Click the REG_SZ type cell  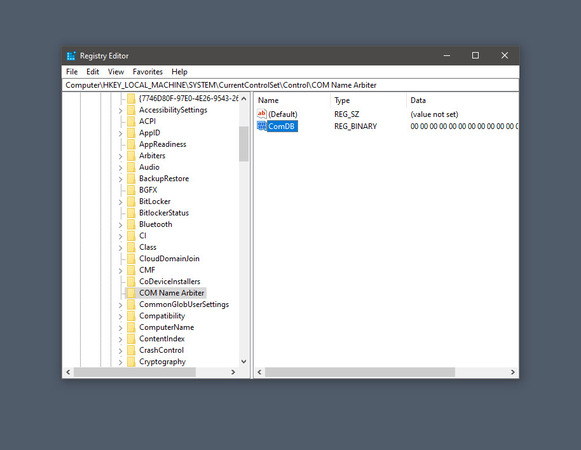[346, 114]
